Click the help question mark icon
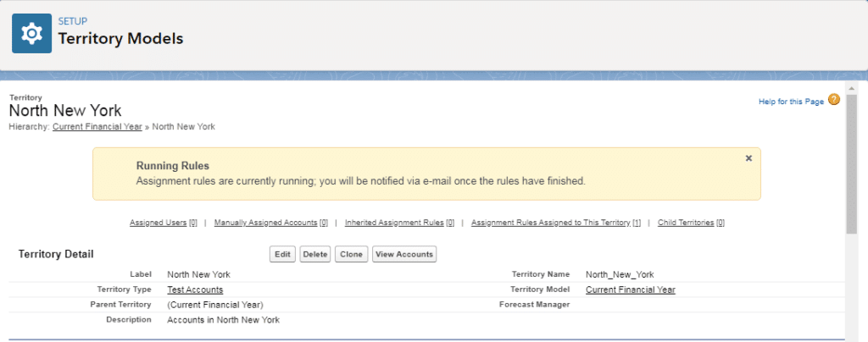Image resolution: width=868 pixels, height=342 pixels. [x=834, y=100]
